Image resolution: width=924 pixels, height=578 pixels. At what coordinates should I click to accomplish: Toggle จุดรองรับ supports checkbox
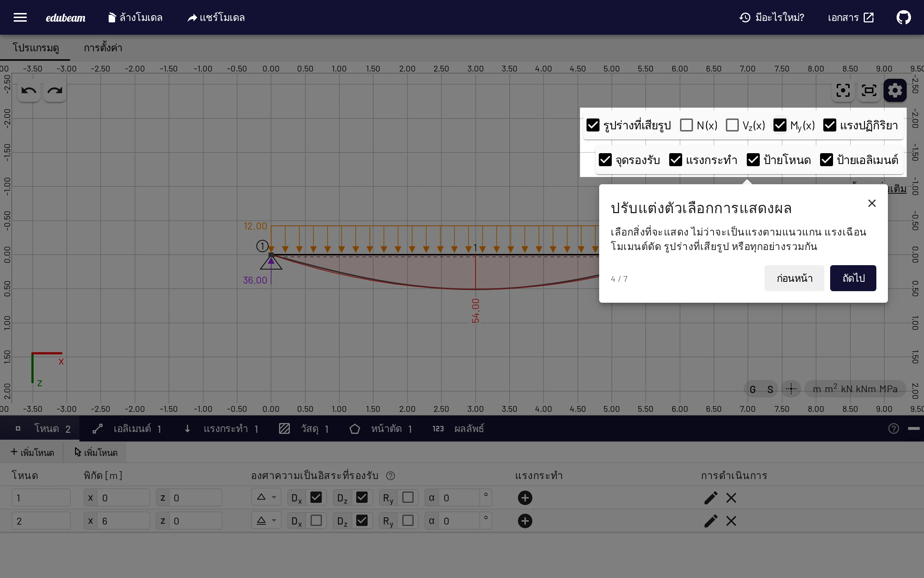click(x=605, y=160)
